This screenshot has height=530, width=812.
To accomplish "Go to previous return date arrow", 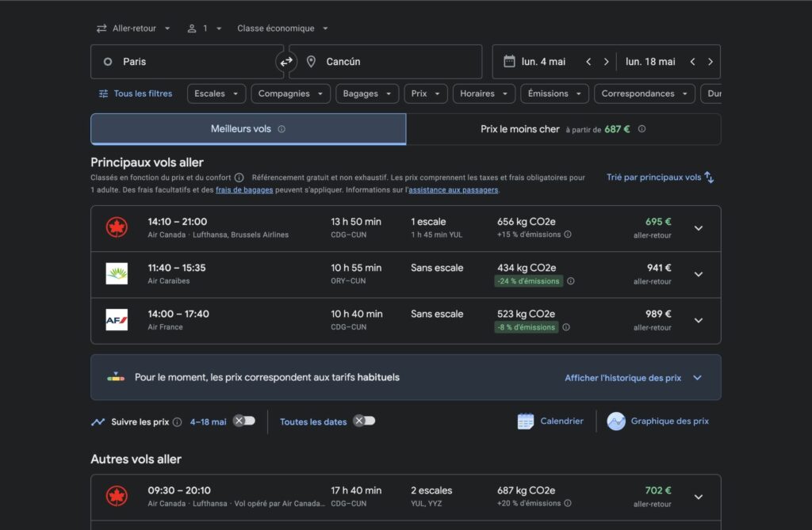I will coord(692,62).
